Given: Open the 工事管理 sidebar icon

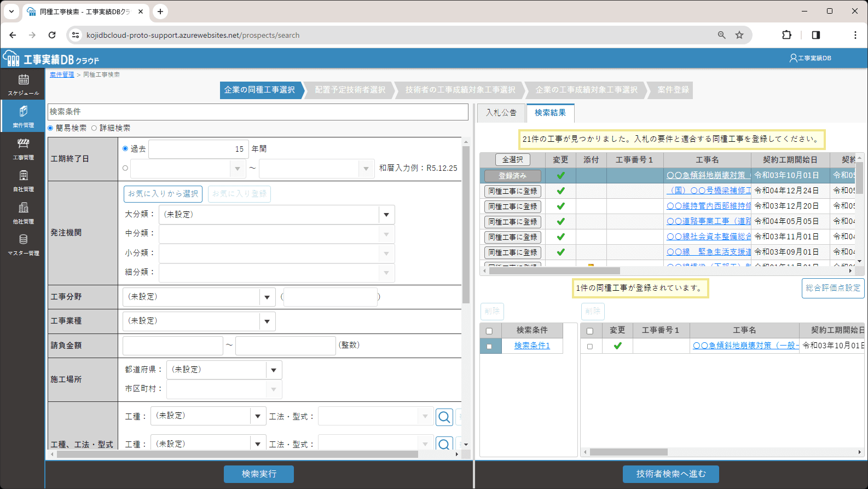Looking at the screenshot, I should (23, 148).
